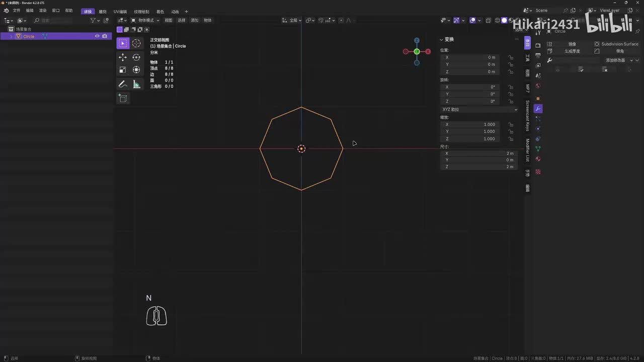Click the dimensions Z value field

click(478, 167)
